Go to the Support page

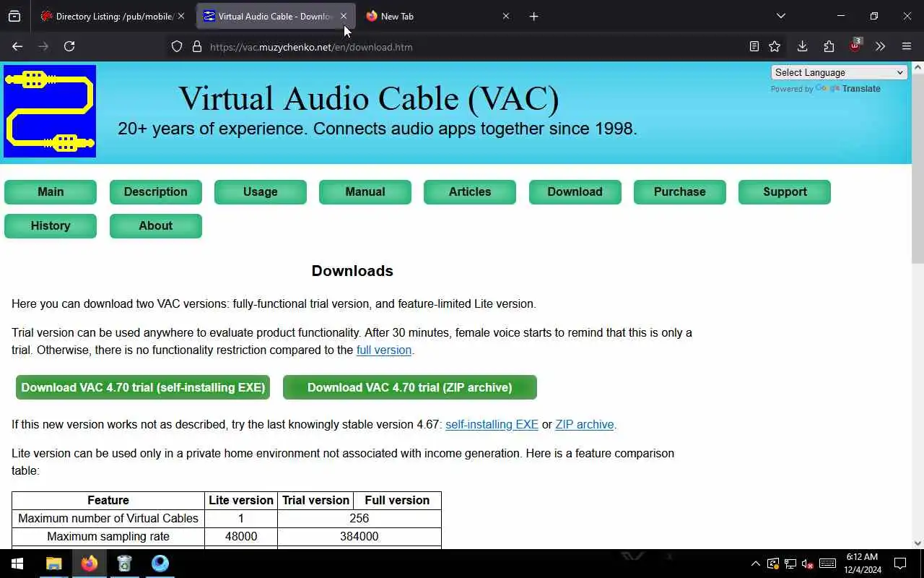[x=785, y=192]
